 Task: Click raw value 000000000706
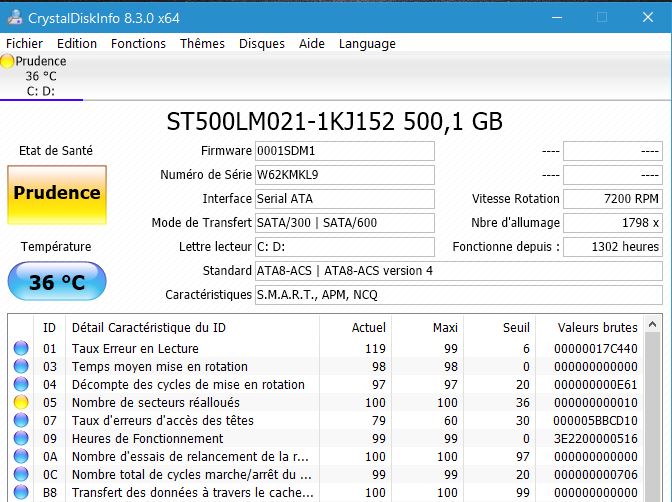click(596, 475)
